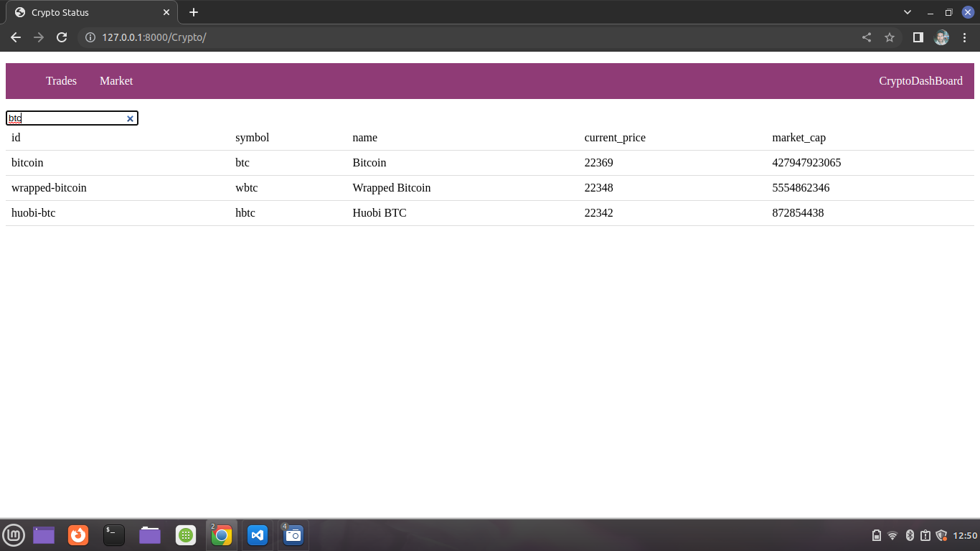Open the Market page link
Viewport: 980px width, 551px height.
(x=116, y=80)
